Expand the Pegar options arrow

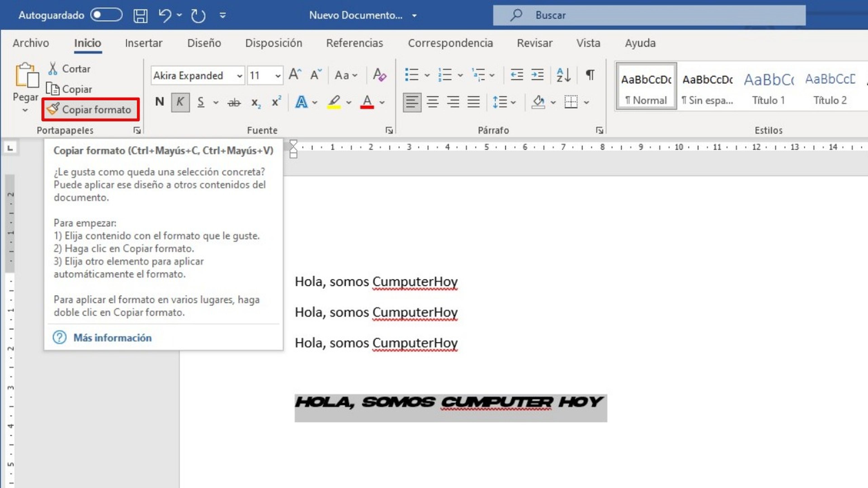click(25, 110)
